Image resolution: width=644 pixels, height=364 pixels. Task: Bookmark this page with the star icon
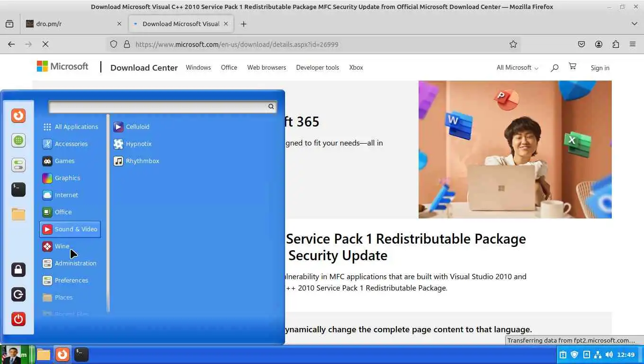pos(513,44)
